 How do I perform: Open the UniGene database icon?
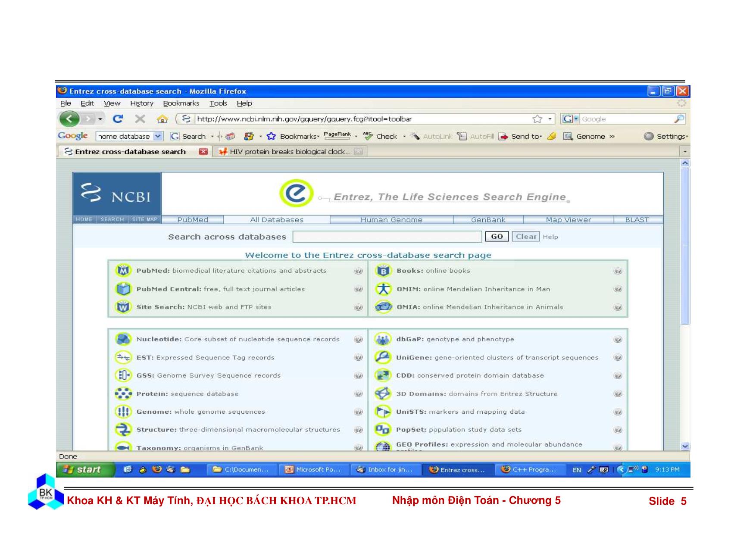[x=383, y=357]
